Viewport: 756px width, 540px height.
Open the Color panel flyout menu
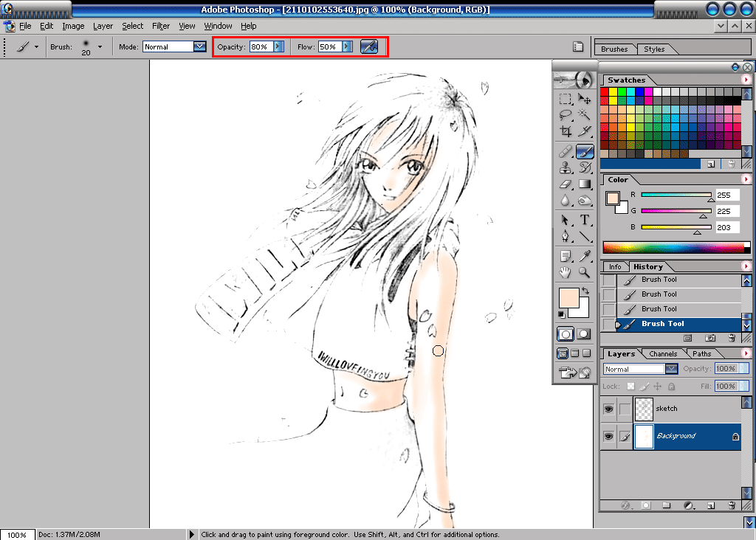click(x=746, y=179)
